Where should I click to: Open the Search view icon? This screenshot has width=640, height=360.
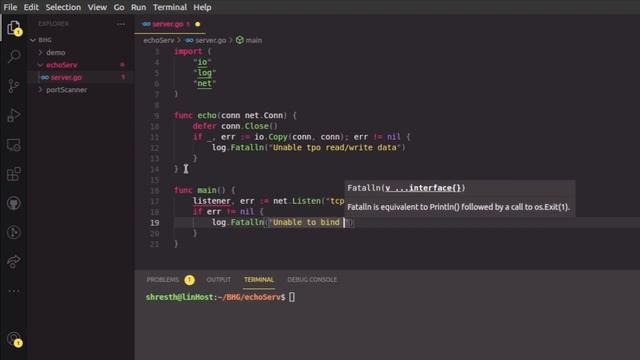pos(14,56)
